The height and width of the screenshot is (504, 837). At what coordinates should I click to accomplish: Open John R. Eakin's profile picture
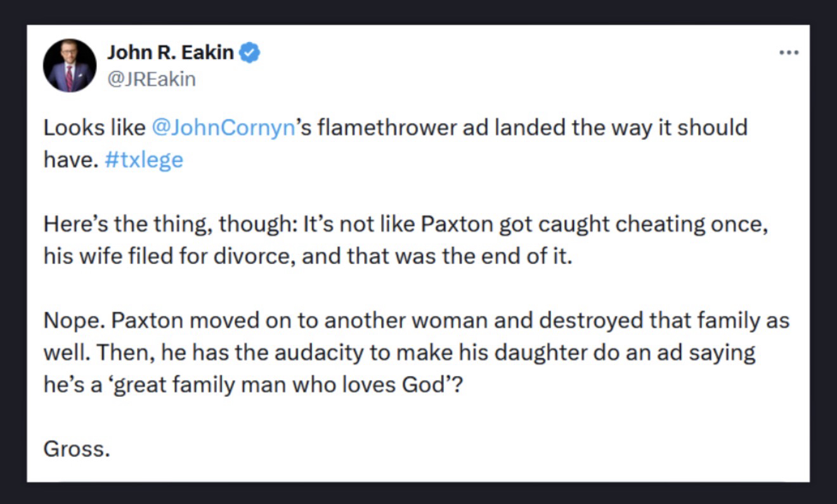tap(70, 65)
